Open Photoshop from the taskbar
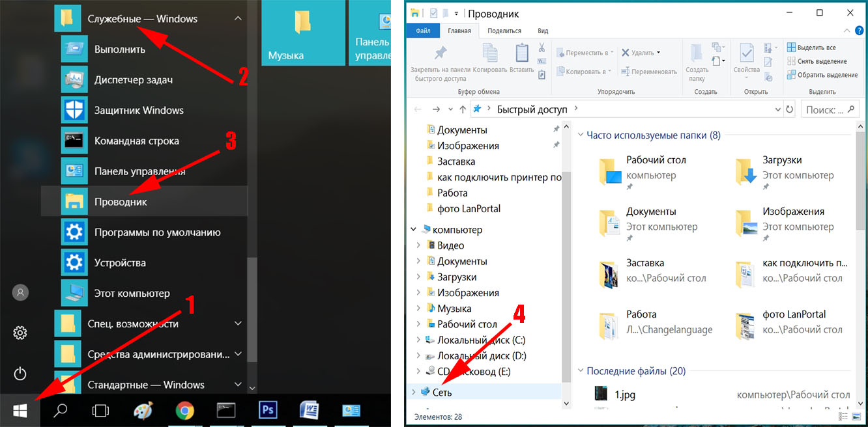The width and height of the screenshot is (868, 427). pyautogui.click(x=268, y=410)
